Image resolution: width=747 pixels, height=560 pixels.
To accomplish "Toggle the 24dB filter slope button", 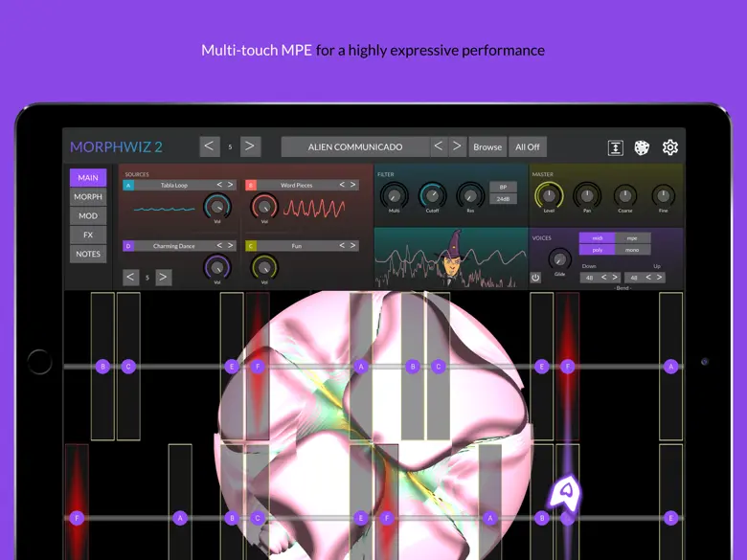I will click(503, 199).
